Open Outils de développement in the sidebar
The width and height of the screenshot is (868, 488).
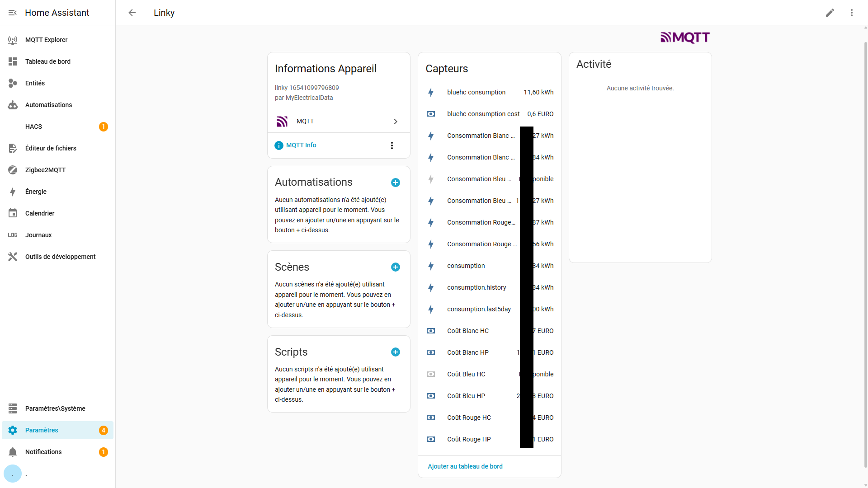tap(60, 257)
